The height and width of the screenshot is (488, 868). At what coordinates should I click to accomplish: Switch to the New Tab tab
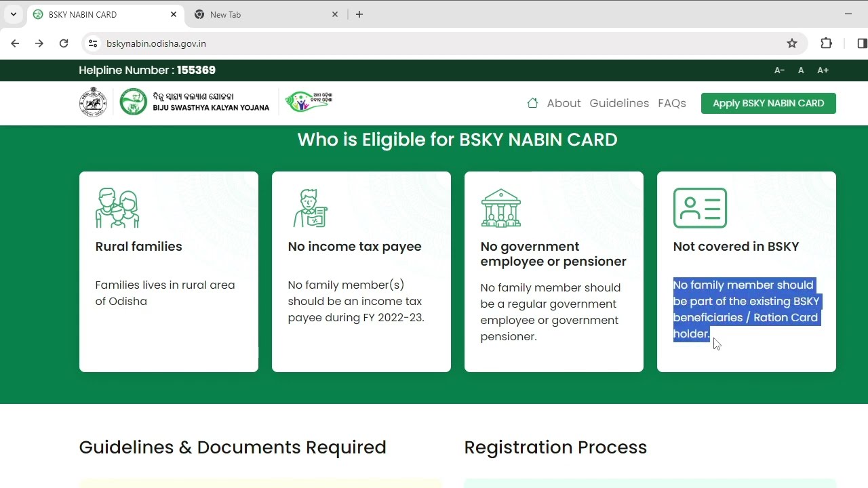pos(266,14)
